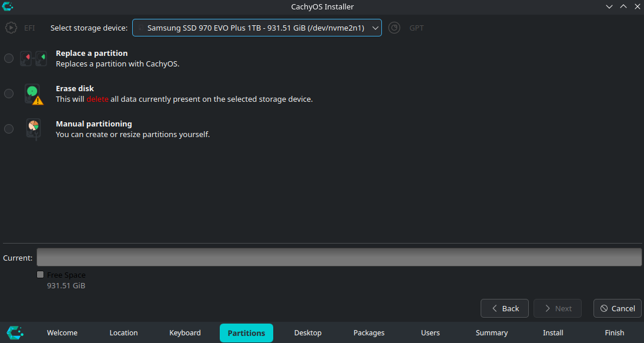Screen dimensions: 644x343
Task: Click the Manual partitioning pie icon
Action: coord(33,129)
